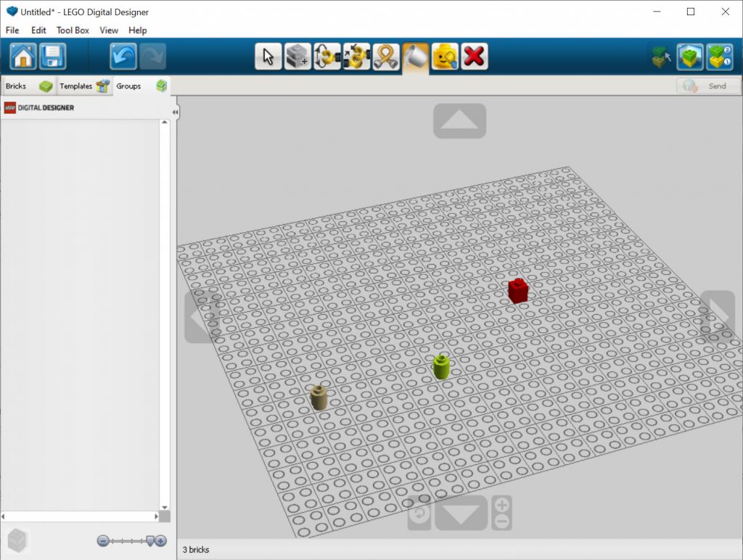The height and width of the screenshot is (560, 743).
Task: Undo the last action
Action: click(x=123, y=57)
